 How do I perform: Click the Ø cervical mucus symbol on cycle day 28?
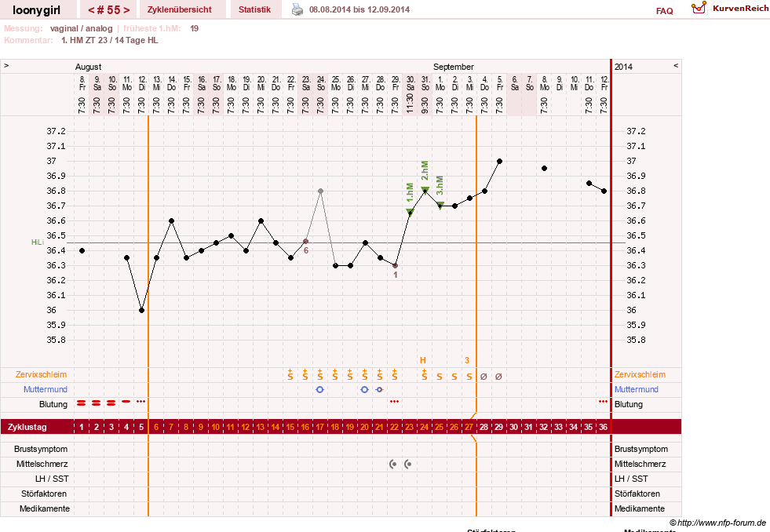[x=484, y=377]
